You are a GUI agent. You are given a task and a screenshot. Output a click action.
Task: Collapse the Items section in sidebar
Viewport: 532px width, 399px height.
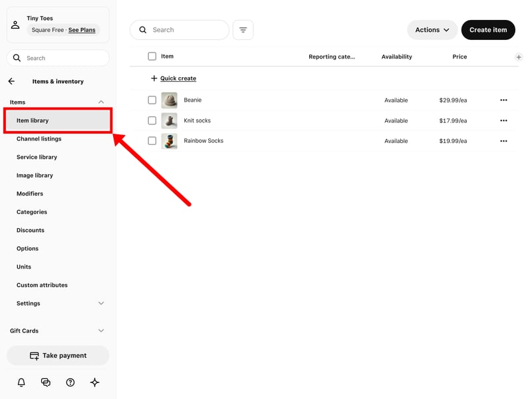click(x=101, y=102)
